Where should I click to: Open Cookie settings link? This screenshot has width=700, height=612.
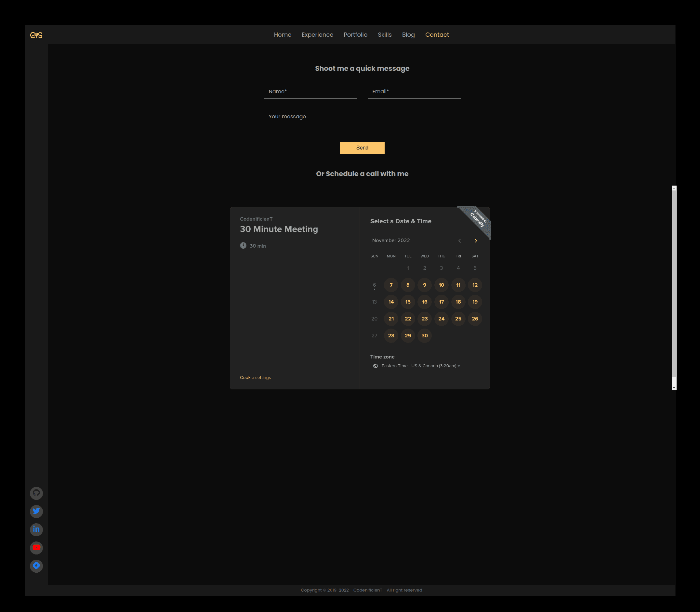(x=255, y=377)
